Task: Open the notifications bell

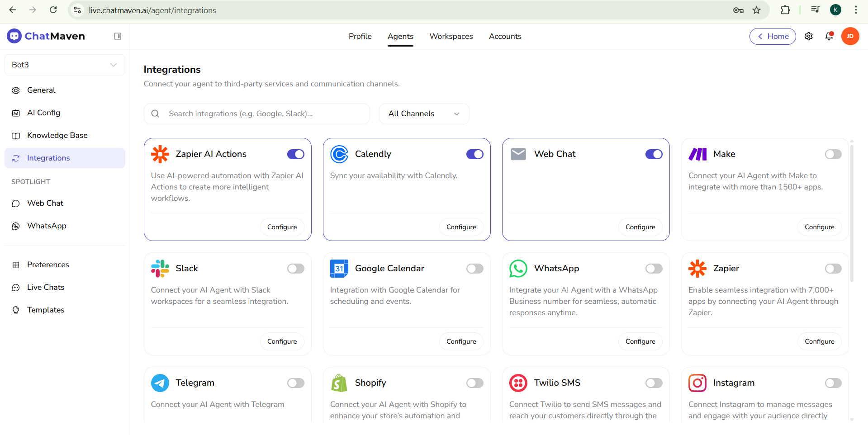Action: tap(829, 36)
